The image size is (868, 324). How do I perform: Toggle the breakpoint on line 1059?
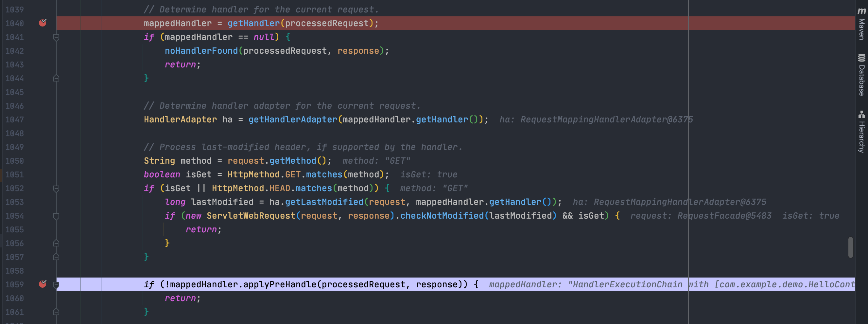click(x=43, y=284)
